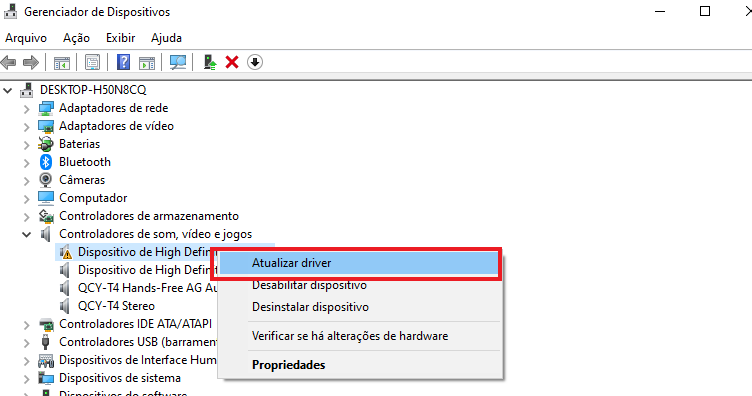The height and width of the screenshot is (396, 752).
Task: Select the Bluetooth category label
Action: [x=85, y=162]
